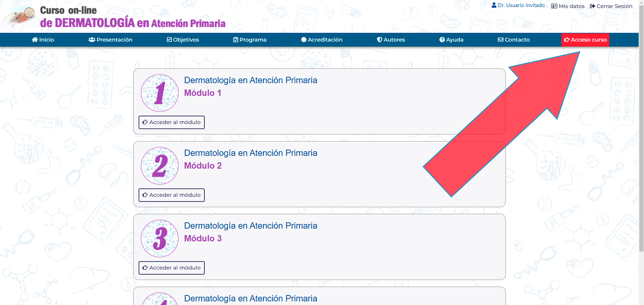Click Acceder al módulo for Módulo 1
The width and height of the screenshot is (644, 305).
pyautogui.click(x=172, y=122)
